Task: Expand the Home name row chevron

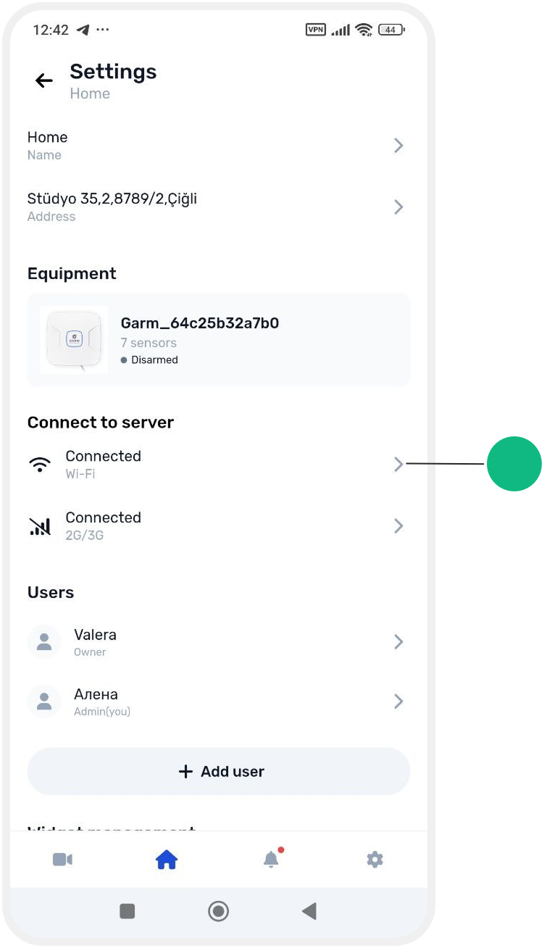Action: (398, 146)
